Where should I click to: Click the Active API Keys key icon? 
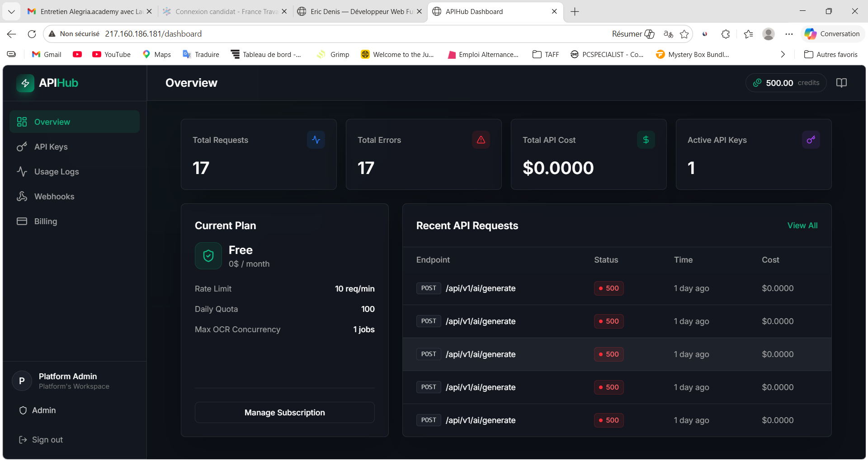coord(811,140)
